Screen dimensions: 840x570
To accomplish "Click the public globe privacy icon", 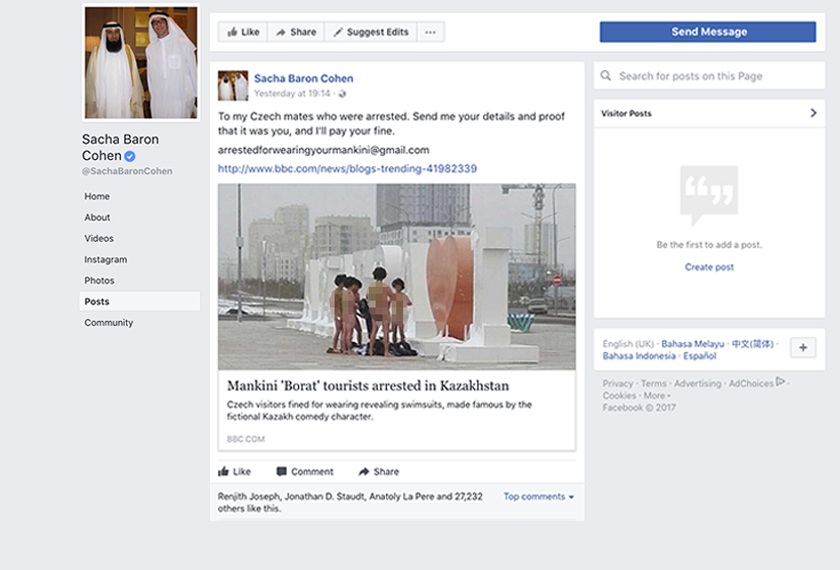I will 342,94.
